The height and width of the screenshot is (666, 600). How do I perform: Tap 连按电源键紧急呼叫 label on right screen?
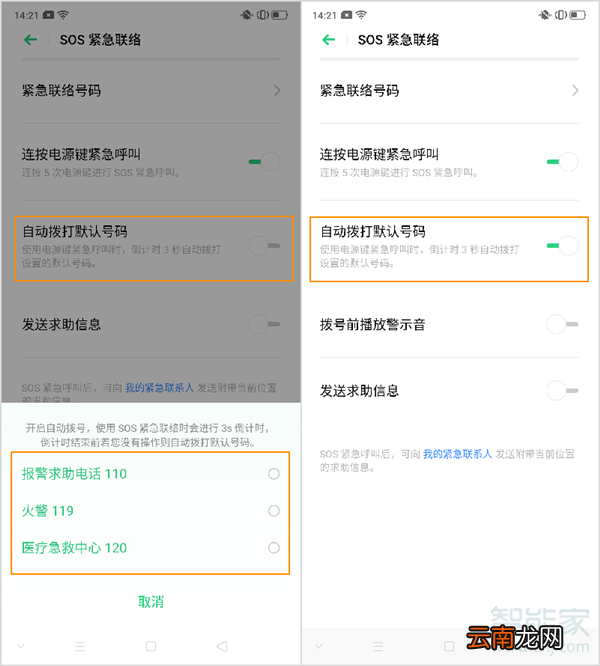click(379, 154)
